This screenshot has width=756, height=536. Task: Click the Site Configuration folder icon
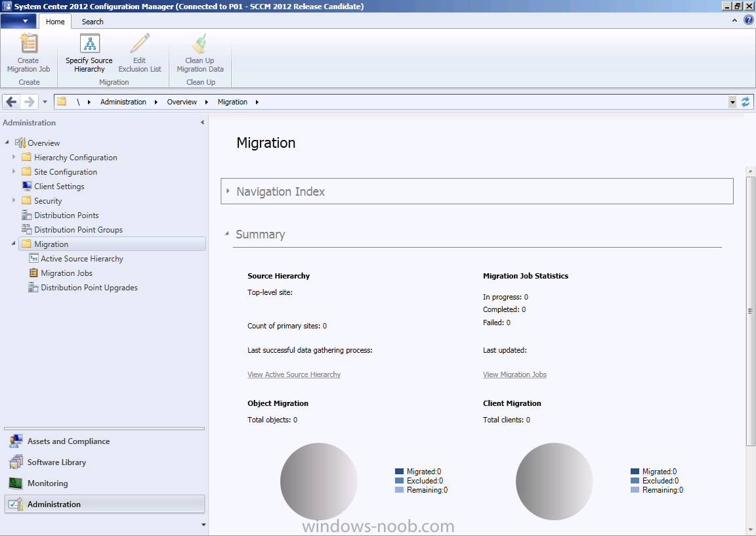click(x=26, y=171)
